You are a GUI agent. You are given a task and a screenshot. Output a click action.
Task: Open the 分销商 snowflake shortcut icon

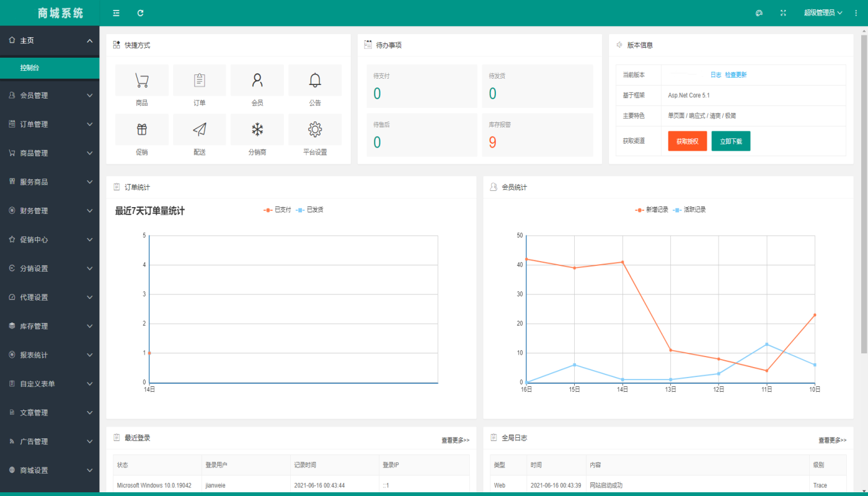coord(257,130)
